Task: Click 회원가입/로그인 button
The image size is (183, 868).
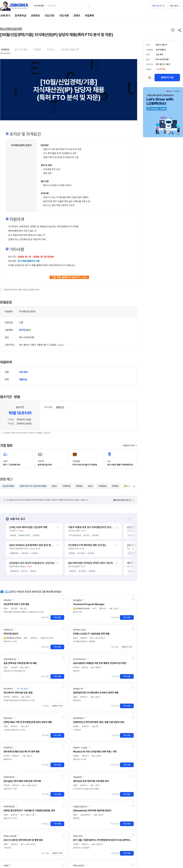Action: [158, 6]
